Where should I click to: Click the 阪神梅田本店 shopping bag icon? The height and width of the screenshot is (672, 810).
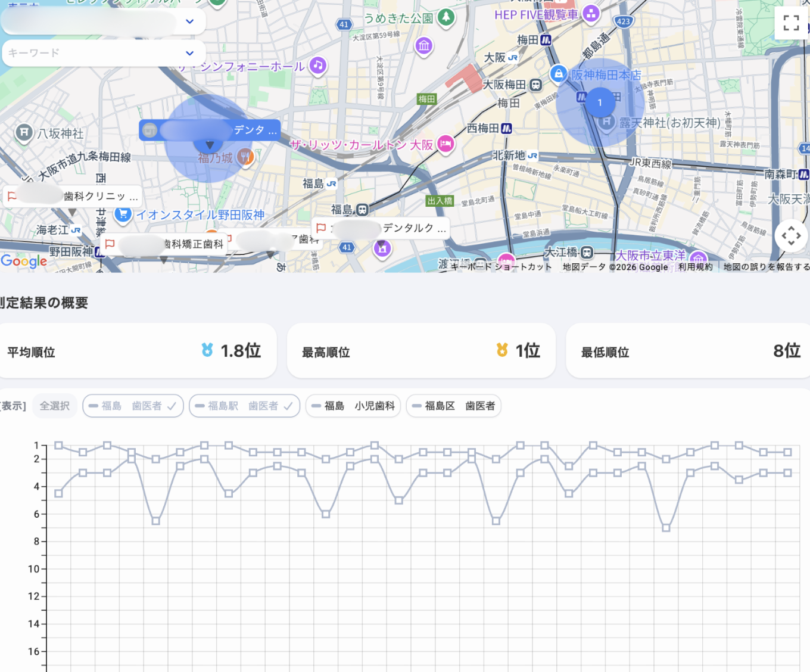coord(558,74)
